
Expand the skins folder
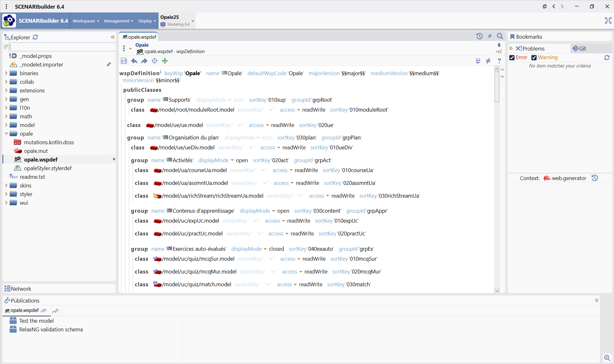pyautogui.click(x=6, y=185)
